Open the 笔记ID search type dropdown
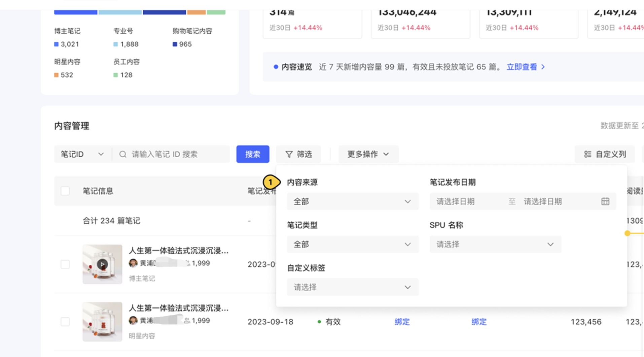 click(82, 154)
